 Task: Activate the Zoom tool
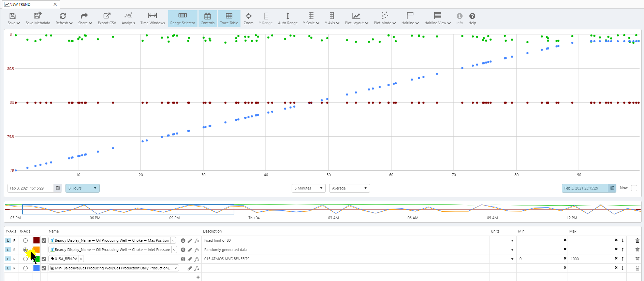pos(248,18)
